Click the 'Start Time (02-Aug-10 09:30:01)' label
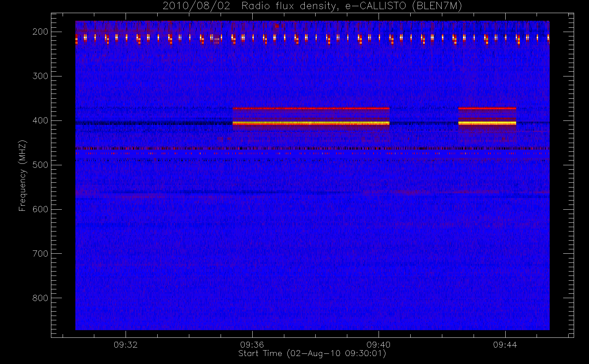Viewport: 589px width, 364px height. pos(312,353)
